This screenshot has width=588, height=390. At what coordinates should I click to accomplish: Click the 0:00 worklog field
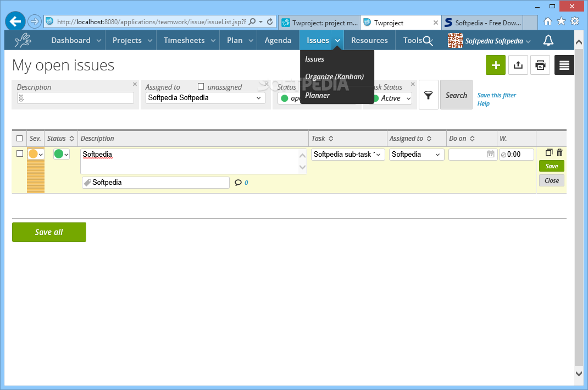517,154
